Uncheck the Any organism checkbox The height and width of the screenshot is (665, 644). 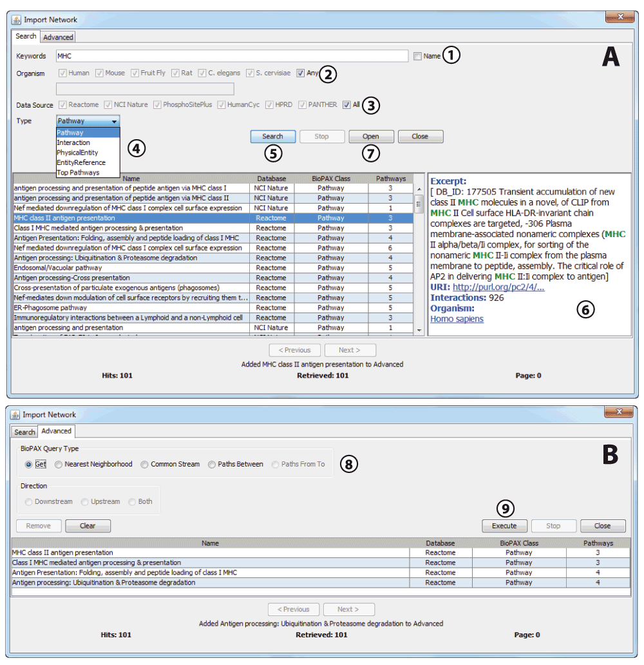click(x=301, y=73)
